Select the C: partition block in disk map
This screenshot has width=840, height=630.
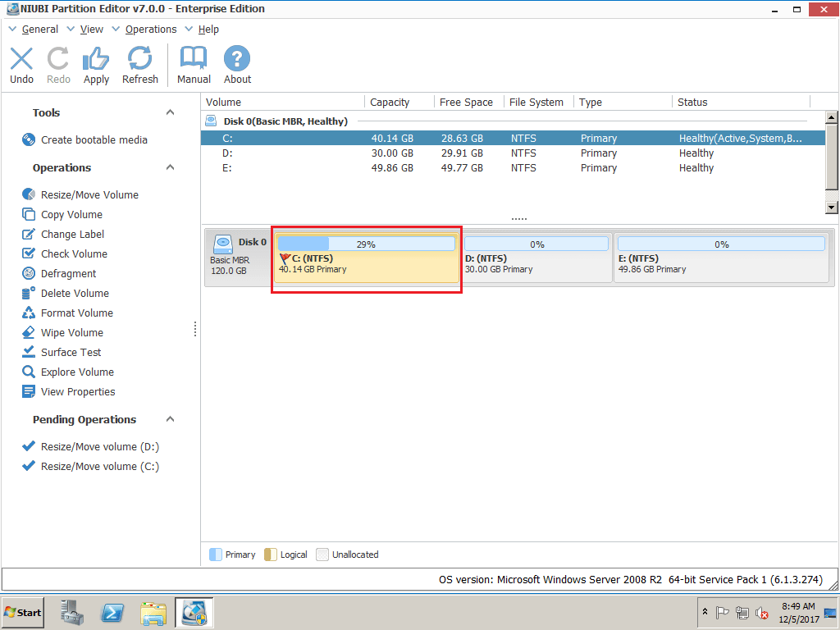[367, 258]
